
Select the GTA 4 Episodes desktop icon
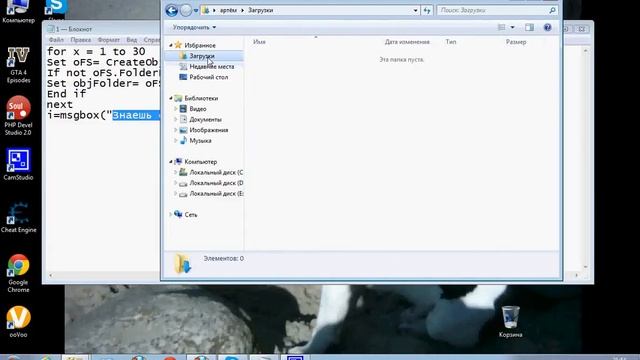18,64
